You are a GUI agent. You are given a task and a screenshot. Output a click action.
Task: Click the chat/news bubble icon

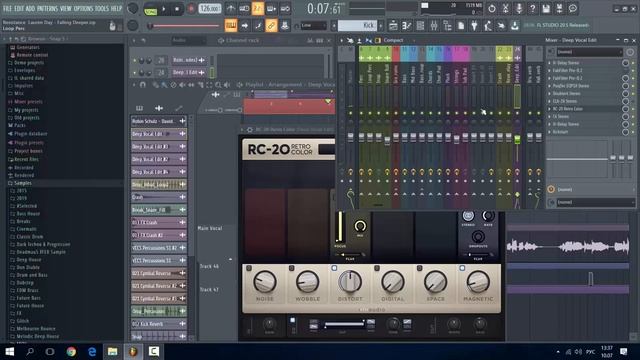[x=573, y=9]
